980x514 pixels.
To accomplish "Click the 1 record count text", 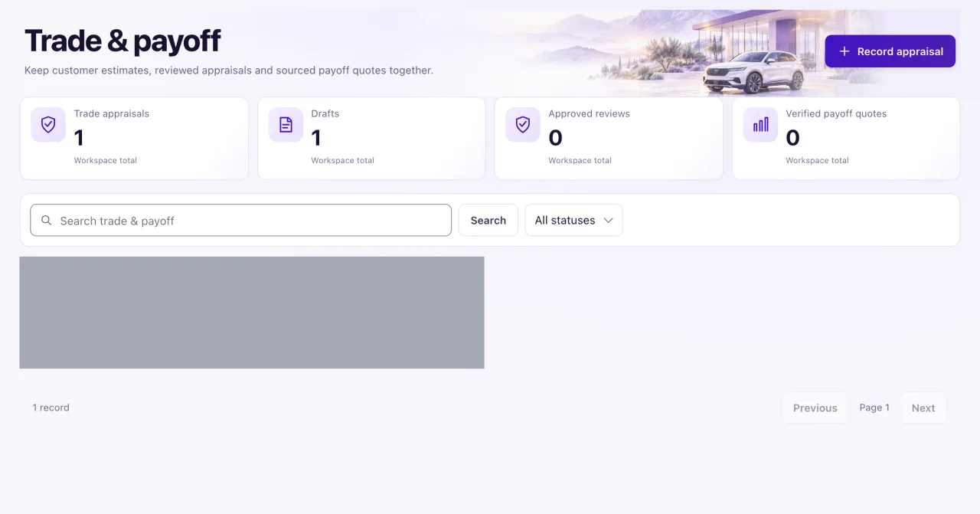I will 51,408.
